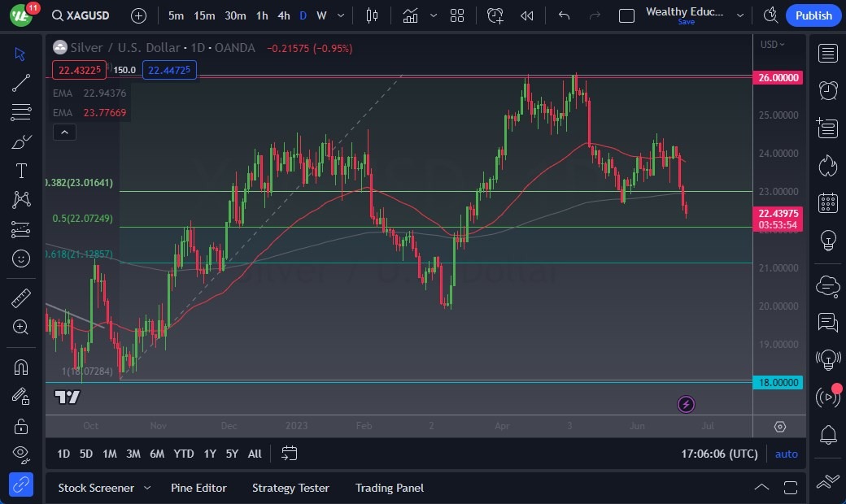
Task: Click the 26.00000 red price label
Action: coord(778,78)
